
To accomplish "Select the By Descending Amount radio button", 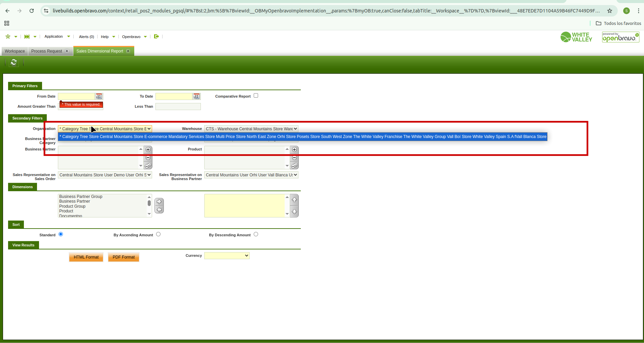I will pyautogui.click(x=256, y=234).
